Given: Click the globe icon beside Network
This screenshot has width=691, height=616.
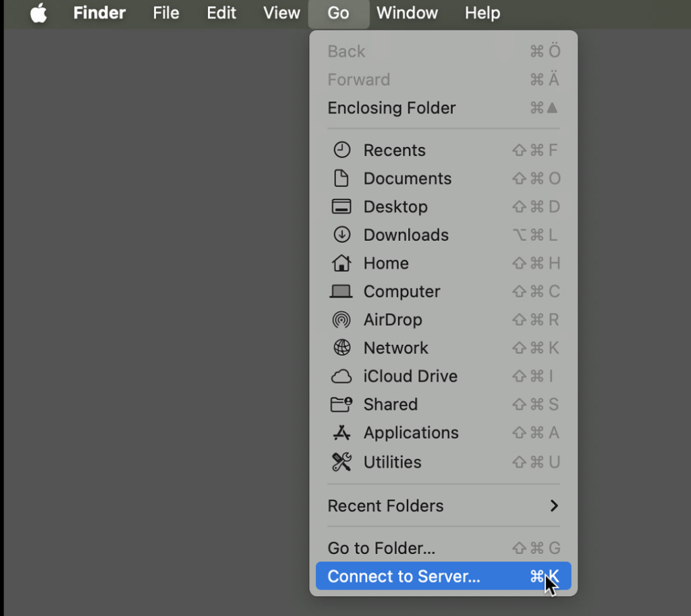Looking at the screenshot, I should pyautogui.click(x=342, y=347).
